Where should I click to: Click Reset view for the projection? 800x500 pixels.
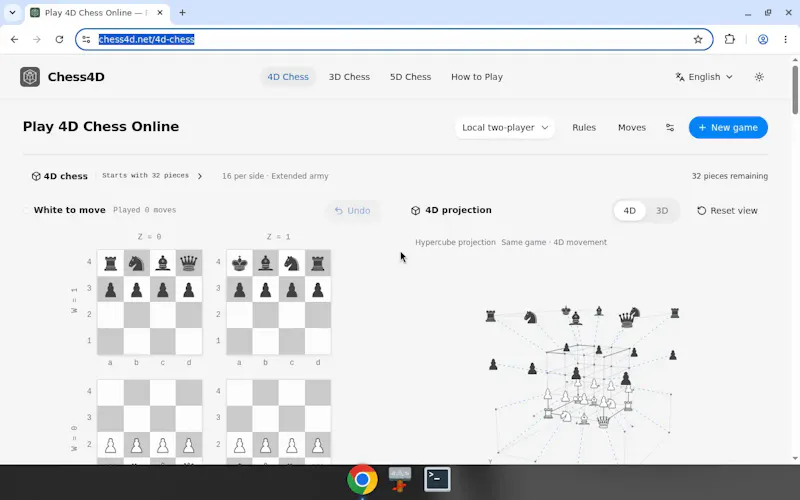tap(727, 210)
